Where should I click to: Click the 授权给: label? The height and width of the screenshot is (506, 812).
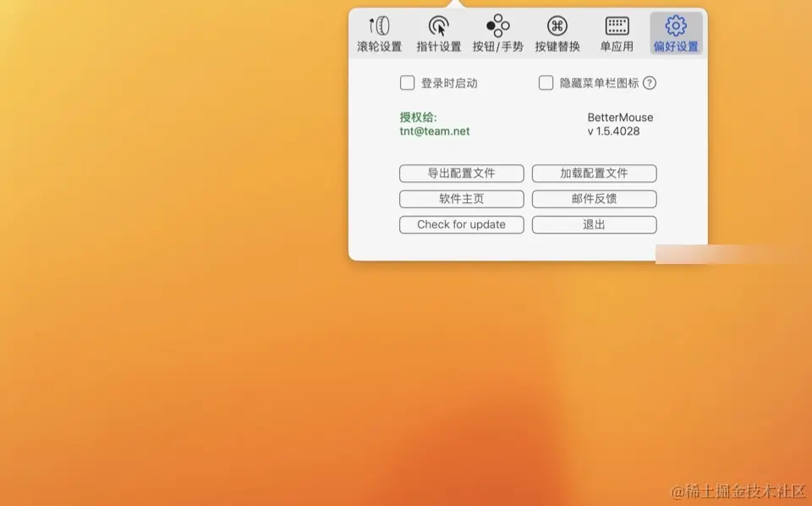tap(418, 118)
